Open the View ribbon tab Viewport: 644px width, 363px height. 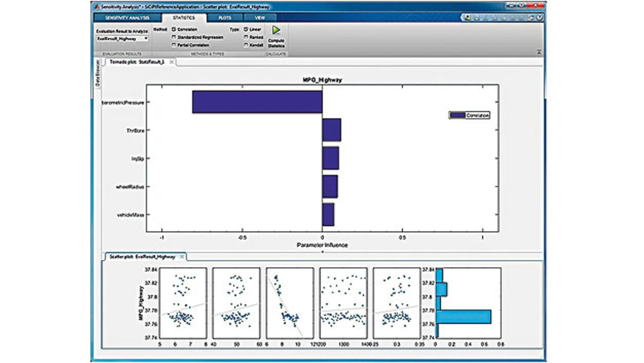(x=260, y=18)
